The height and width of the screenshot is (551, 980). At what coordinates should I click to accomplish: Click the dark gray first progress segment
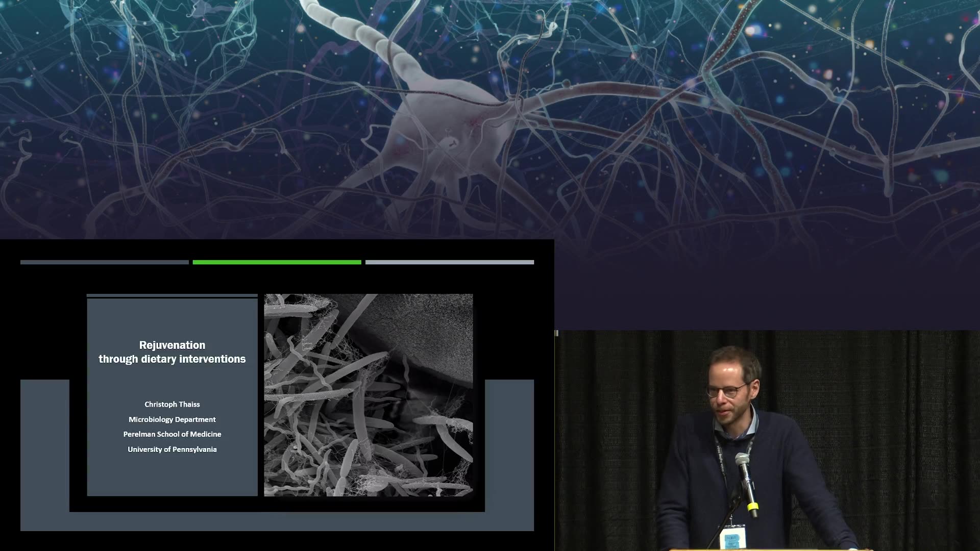(105, 262)
